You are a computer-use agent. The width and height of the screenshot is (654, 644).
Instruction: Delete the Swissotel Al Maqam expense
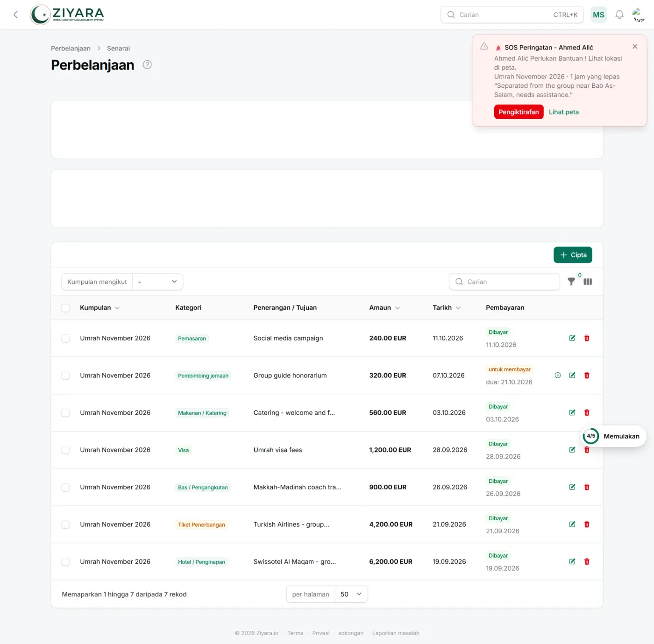[x=587, y=561]
